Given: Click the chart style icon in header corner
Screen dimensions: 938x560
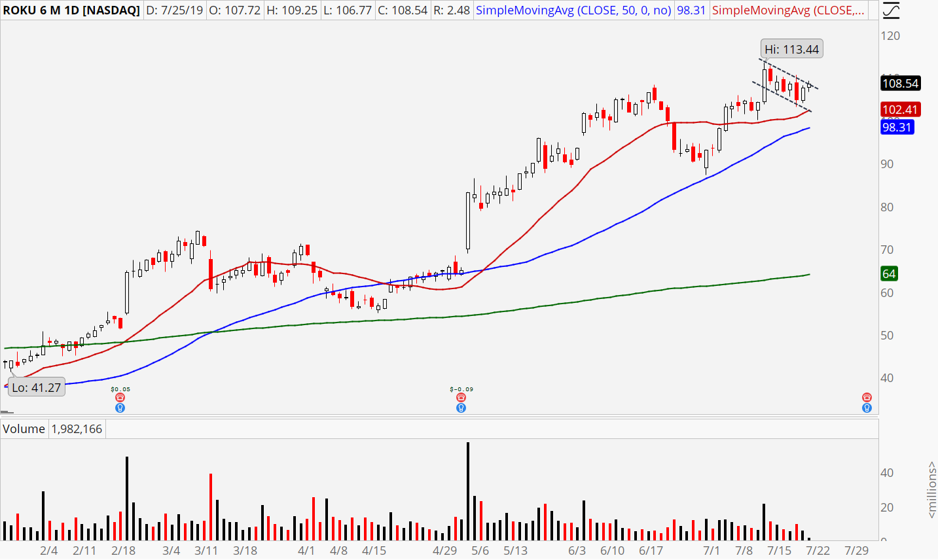Looking at the screenshot, I should (x=891, y=10).
